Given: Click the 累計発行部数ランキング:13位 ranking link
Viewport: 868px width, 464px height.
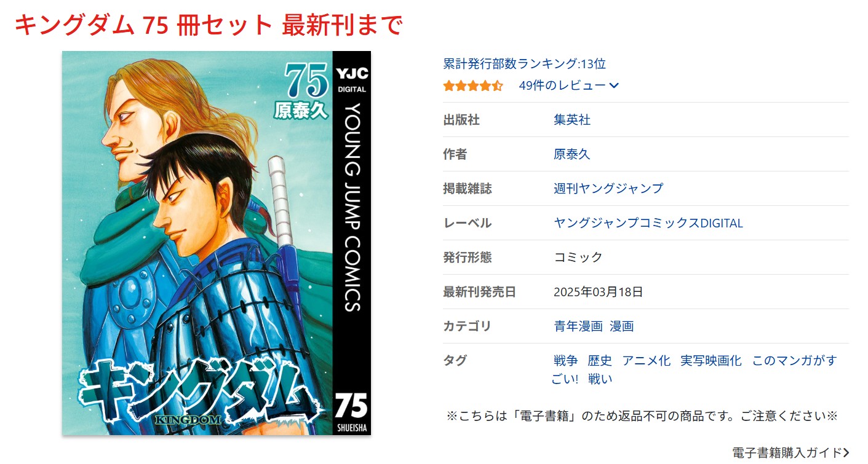Looking at the screenshot, I should (525, 63).
